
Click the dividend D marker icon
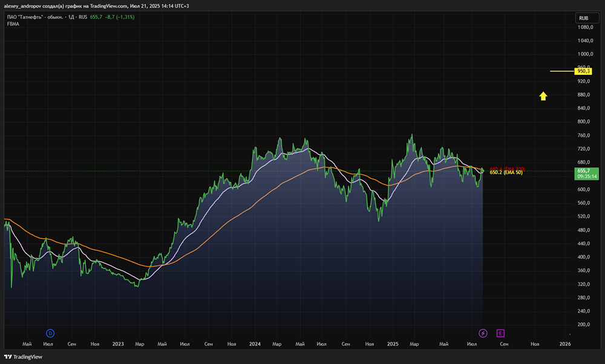pos(50,333)
